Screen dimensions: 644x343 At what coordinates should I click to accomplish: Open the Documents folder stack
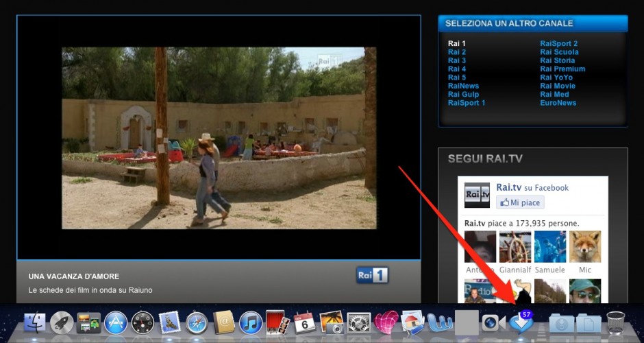pos(588,323)
